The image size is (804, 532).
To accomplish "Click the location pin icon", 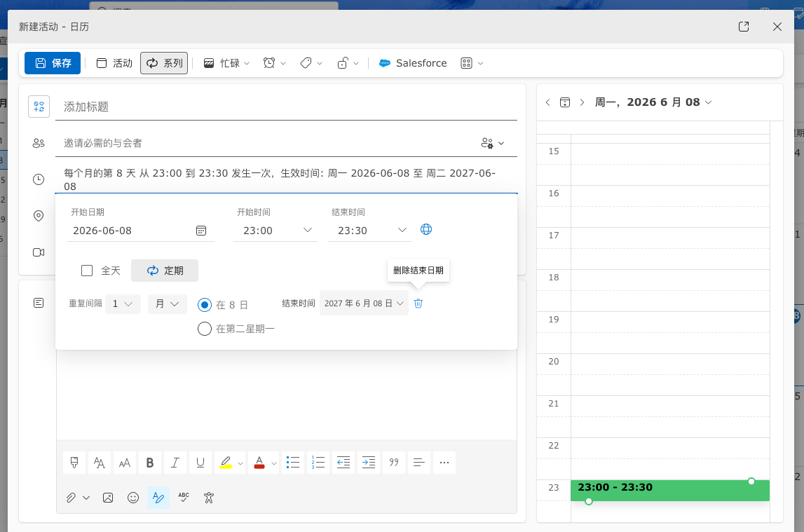I will pyautogui.click(x=39, y=216).
